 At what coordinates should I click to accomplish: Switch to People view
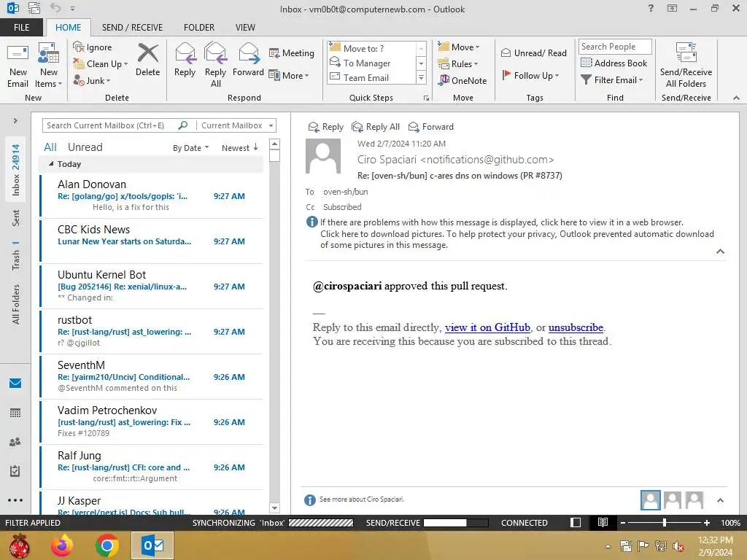(x=15, y=442)
